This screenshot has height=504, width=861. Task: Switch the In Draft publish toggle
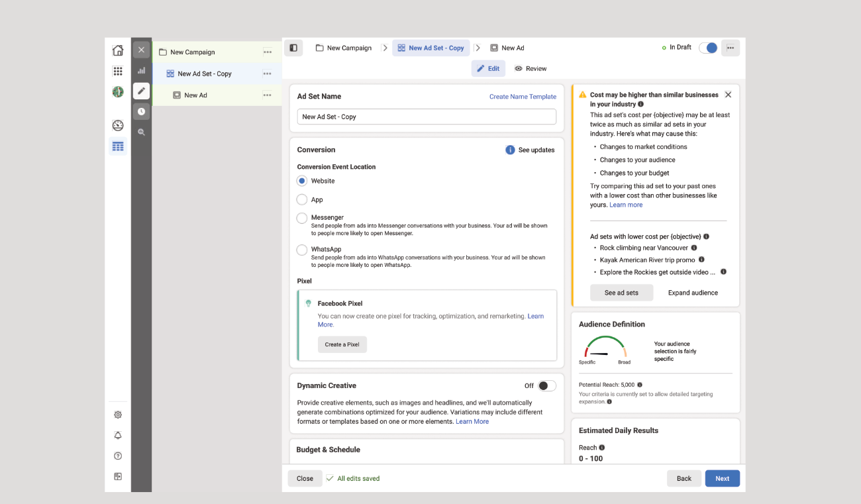coord(708,48)
